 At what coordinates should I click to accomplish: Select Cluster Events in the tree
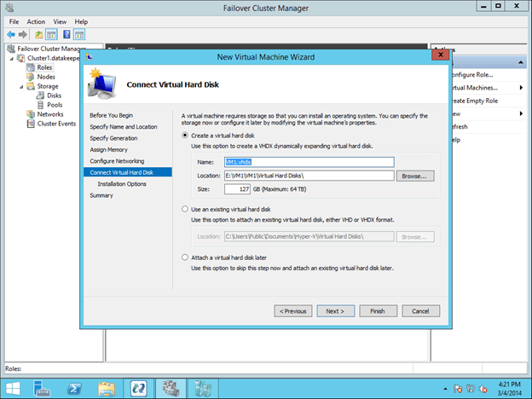(56, 124)
